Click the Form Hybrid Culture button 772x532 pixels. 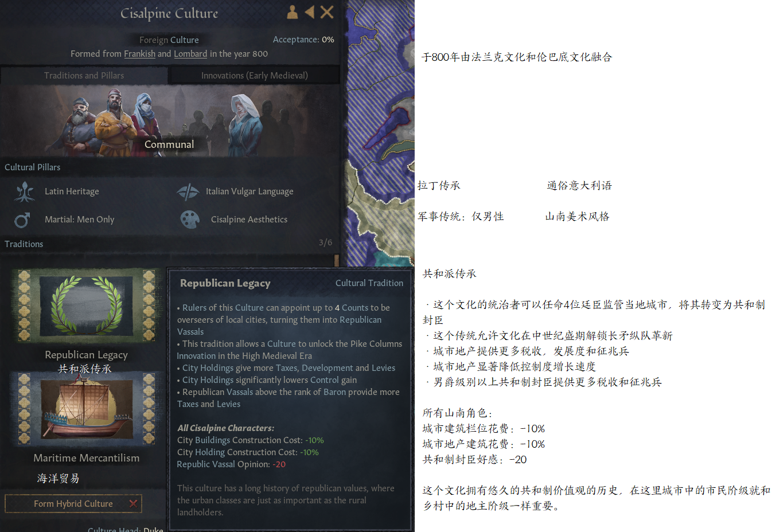pyautogui.click(x=73, y=503)
